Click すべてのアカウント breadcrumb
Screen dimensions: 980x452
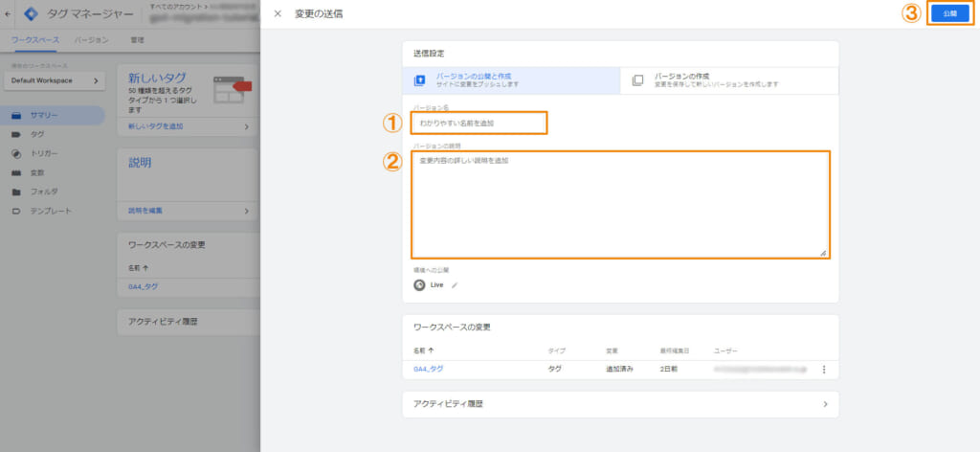[x=174, y=6]
